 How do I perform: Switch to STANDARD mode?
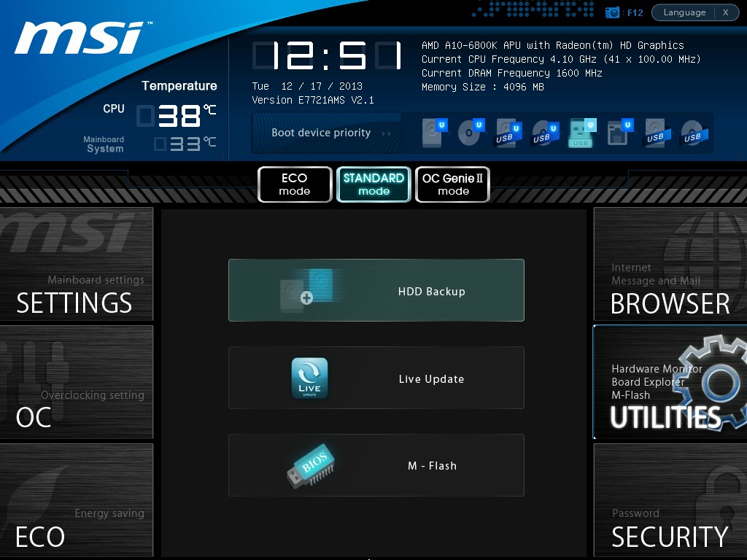click(373, 184)
